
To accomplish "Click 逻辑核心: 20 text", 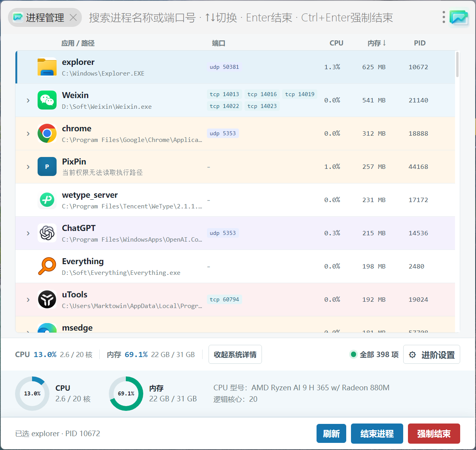I will (235, 399).
